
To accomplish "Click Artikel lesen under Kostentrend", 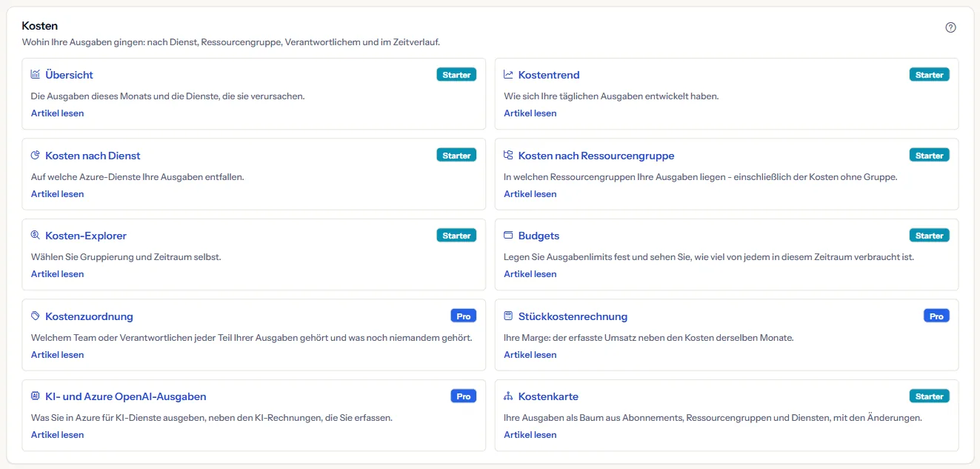I will point(530,113).
